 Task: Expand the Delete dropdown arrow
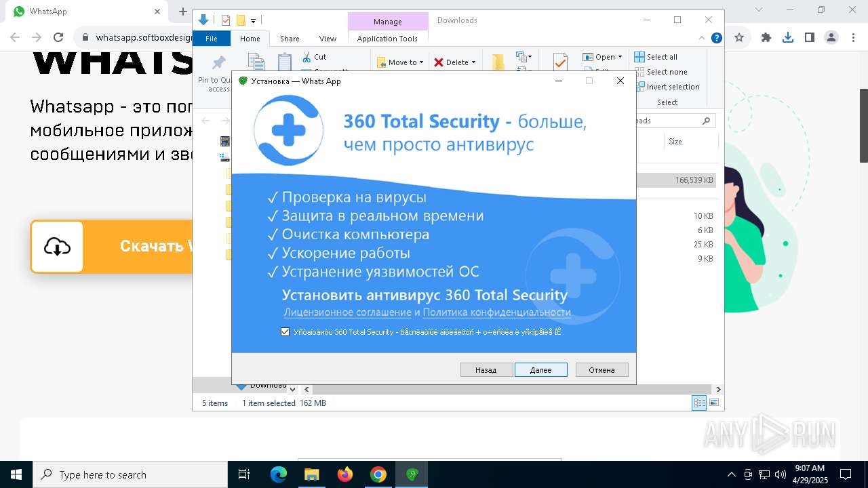473,62
